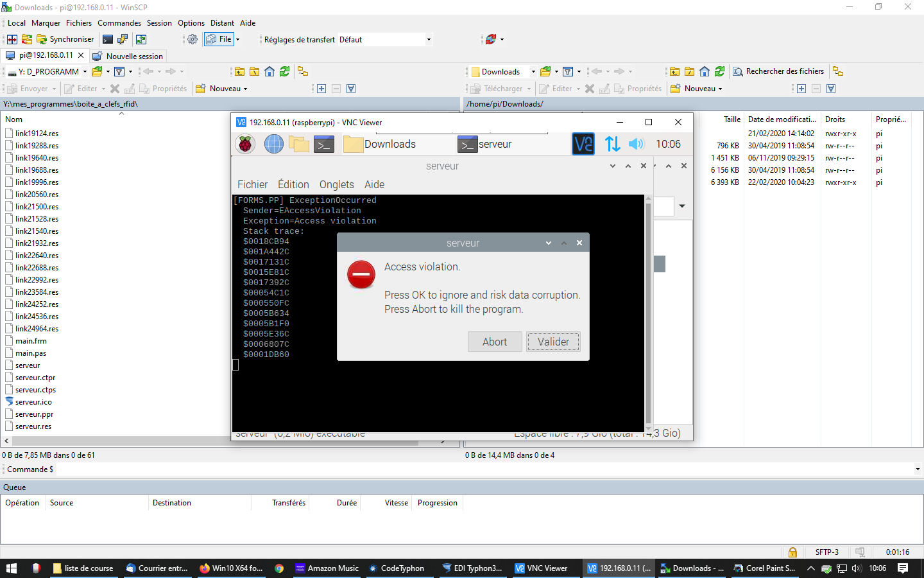Click the terminal window vertical scrollbar
The width and height of the screenshot is (924, 578).
[648, 315]
